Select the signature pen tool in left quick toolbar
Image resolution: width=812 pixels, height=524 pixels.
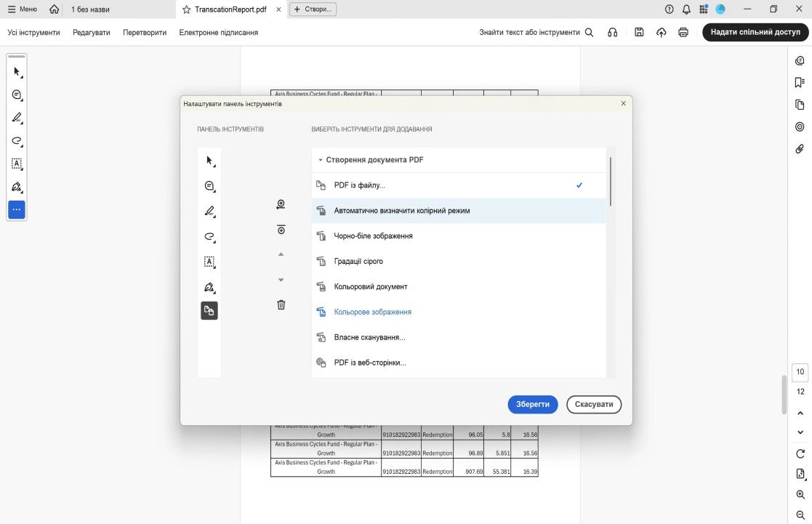17,187
